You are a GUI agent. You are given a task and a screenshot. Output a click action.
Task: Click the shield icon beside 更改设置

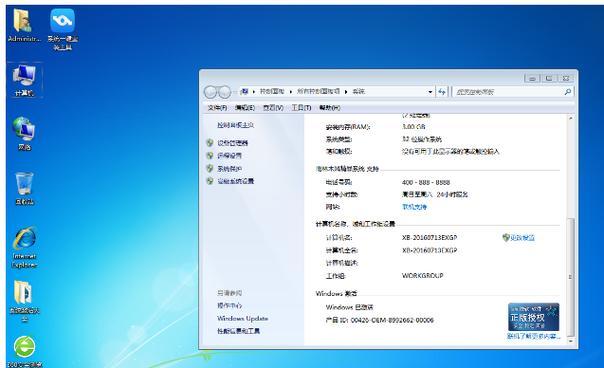click(506, 238)
